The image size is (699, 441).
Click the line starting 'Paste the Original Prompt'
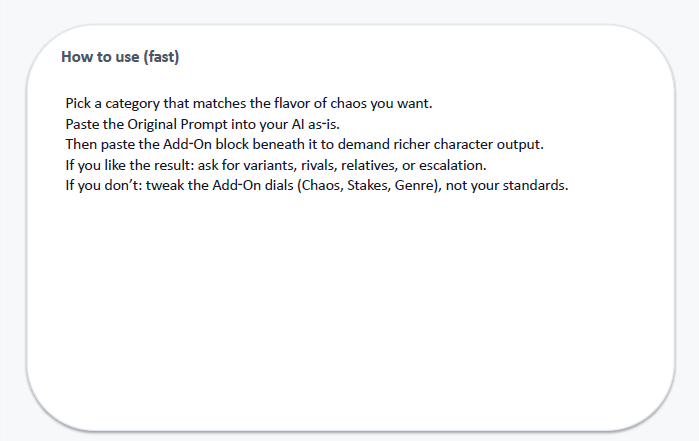[x=203, y=124]
